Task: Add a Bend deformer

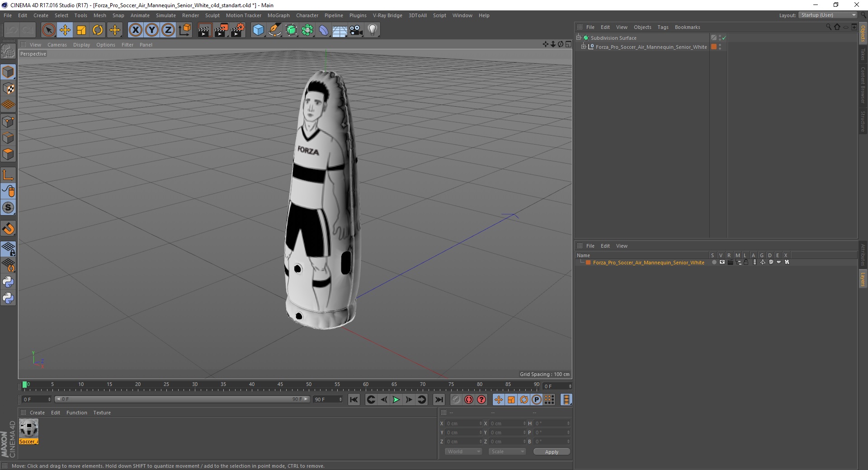Action: pos(324,30)
